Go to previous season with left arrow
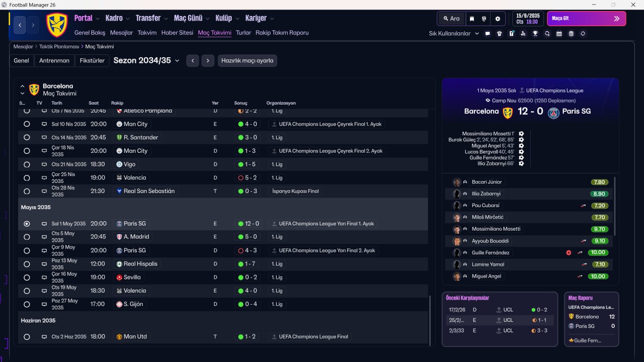Image resolution: width=644 pixels, height=362 pixels. pos(193,61)
